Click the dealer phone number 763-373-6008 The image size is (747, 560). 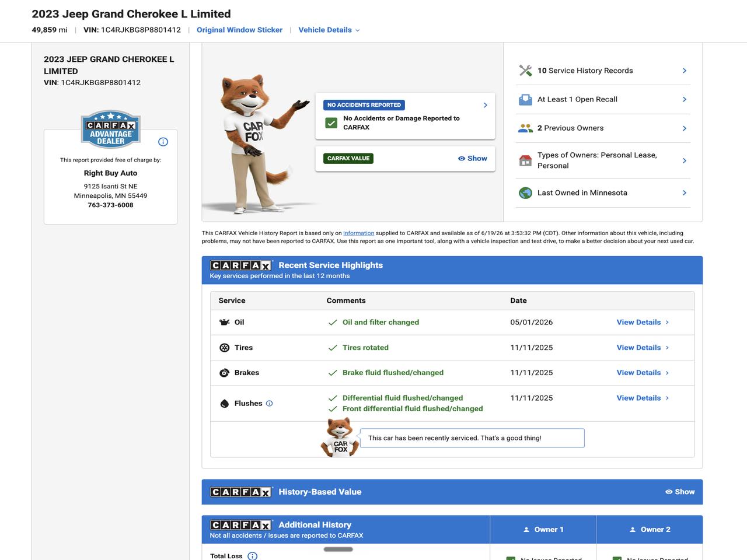[x=110, y=205]
